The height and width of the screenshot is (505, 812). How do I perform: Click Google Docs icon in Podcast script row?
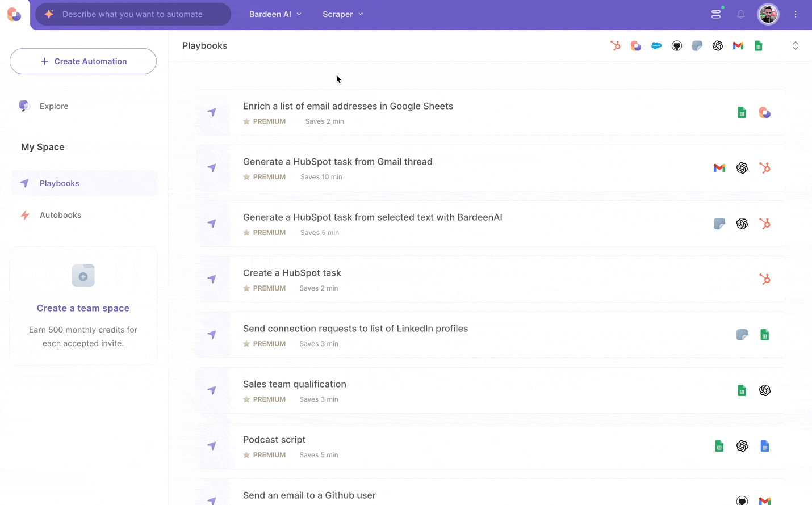tap(765, 446)
